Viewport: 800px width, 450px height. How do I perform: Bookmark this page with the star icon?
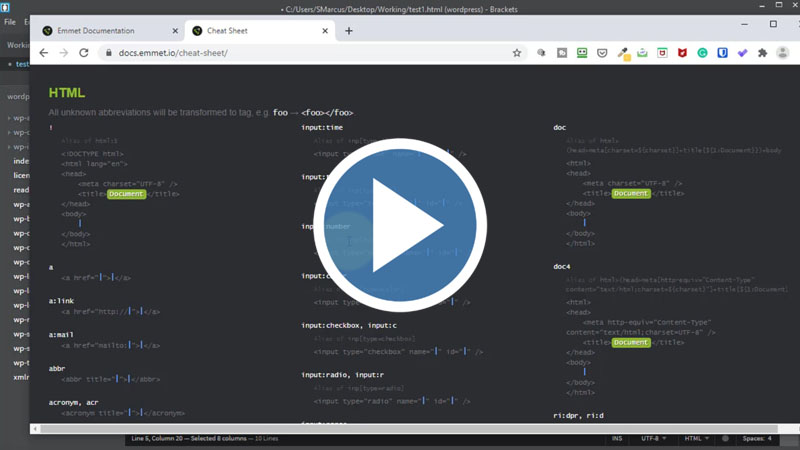pos(517,52)
